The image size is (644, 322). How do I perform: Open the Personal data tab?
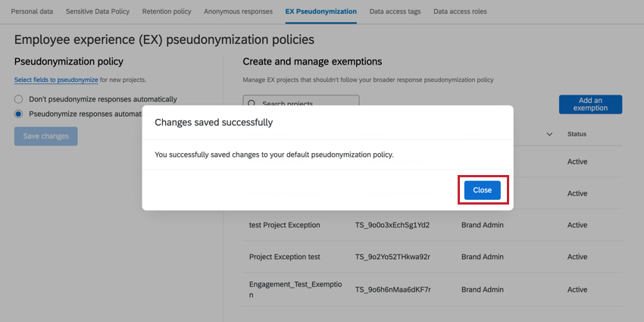(32, 12)
